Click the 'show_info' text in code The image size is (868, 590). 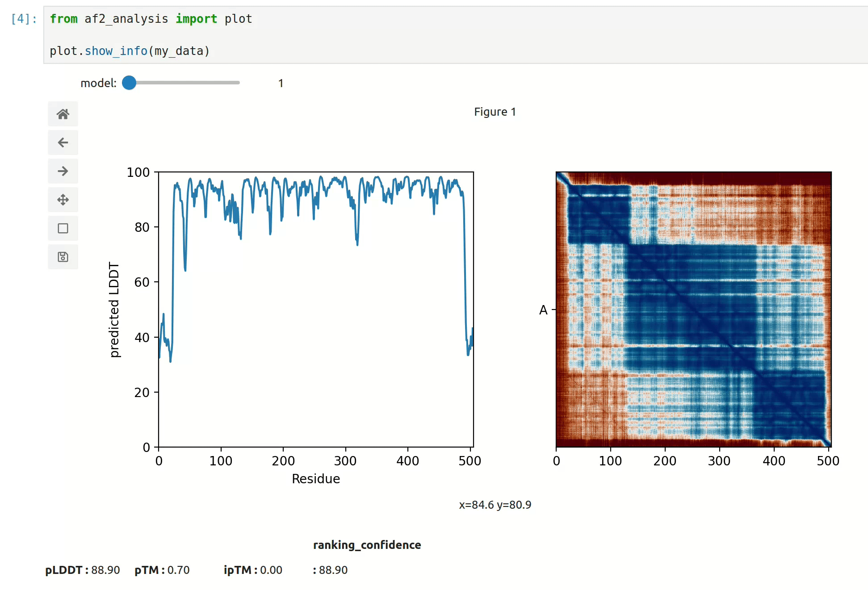pos(116,51)
